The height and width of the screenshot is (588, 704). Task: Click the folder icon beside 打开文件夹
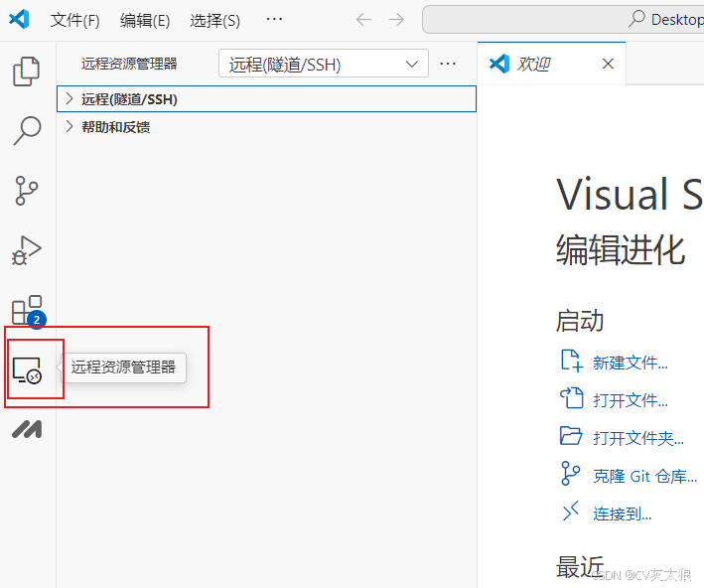pyautogui.click(x=571, y=436)
